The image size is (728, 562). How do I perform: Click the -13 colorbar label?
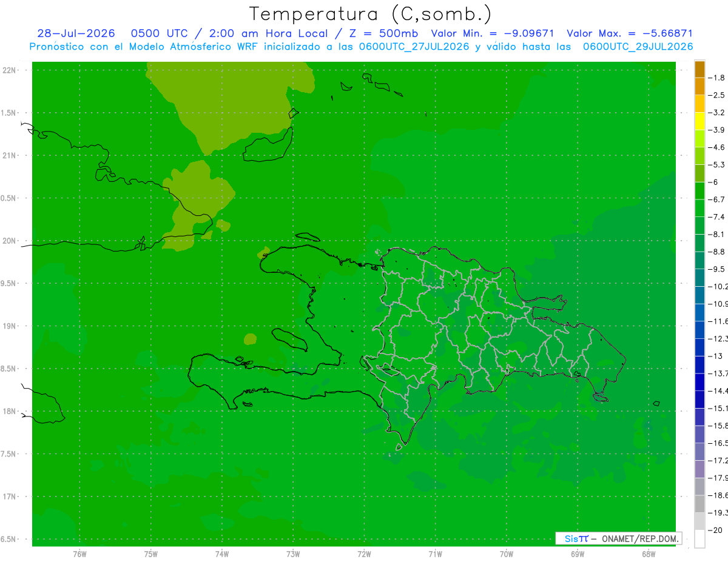coord(715,356)
